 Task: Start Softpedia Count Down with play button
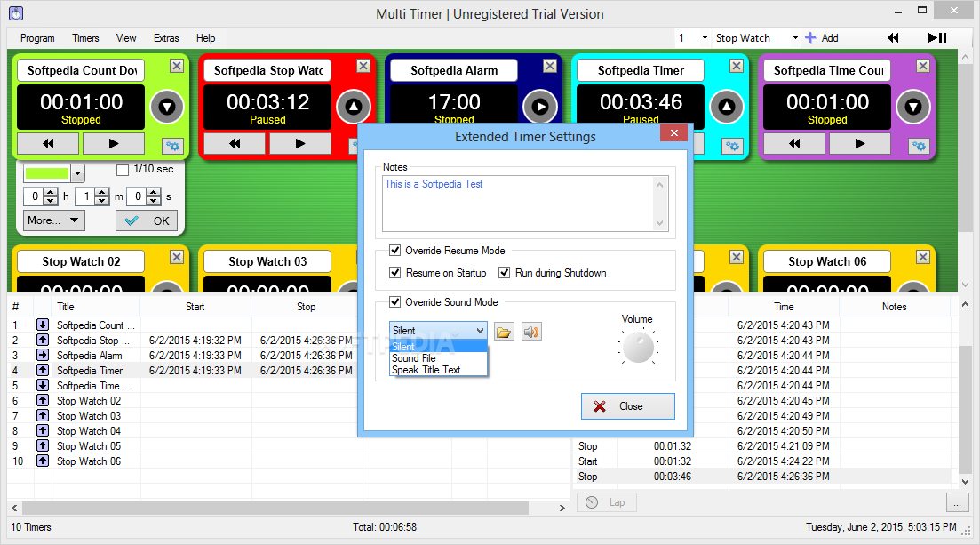(114, 144)
